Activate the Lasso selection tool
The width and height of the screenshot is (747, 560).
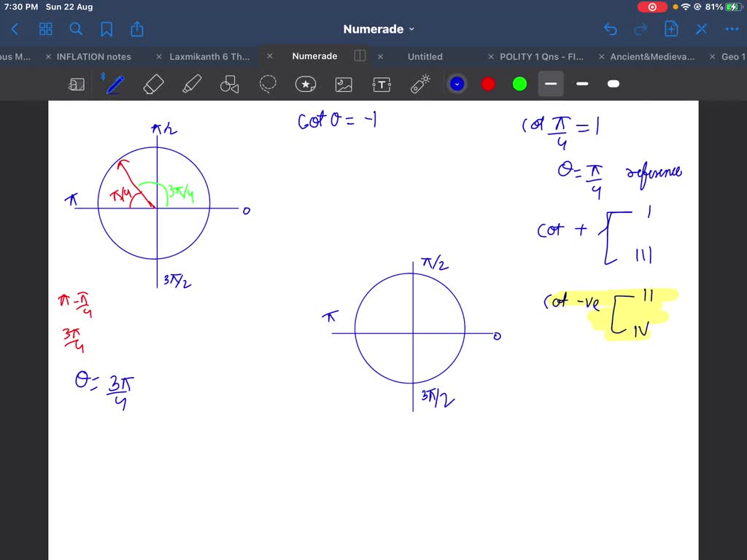268,84
